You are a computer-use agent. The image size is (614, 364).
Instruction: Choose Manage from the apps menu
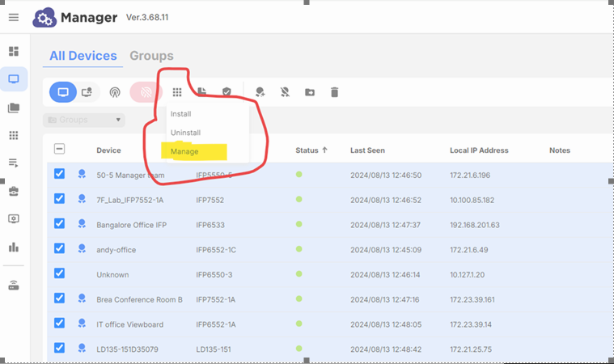coord(184,151)
